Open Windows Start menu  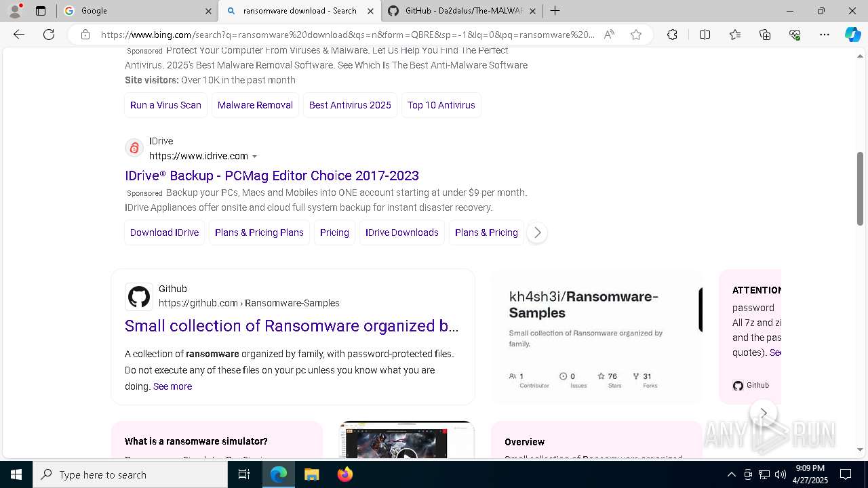click(x=16, y=474)
